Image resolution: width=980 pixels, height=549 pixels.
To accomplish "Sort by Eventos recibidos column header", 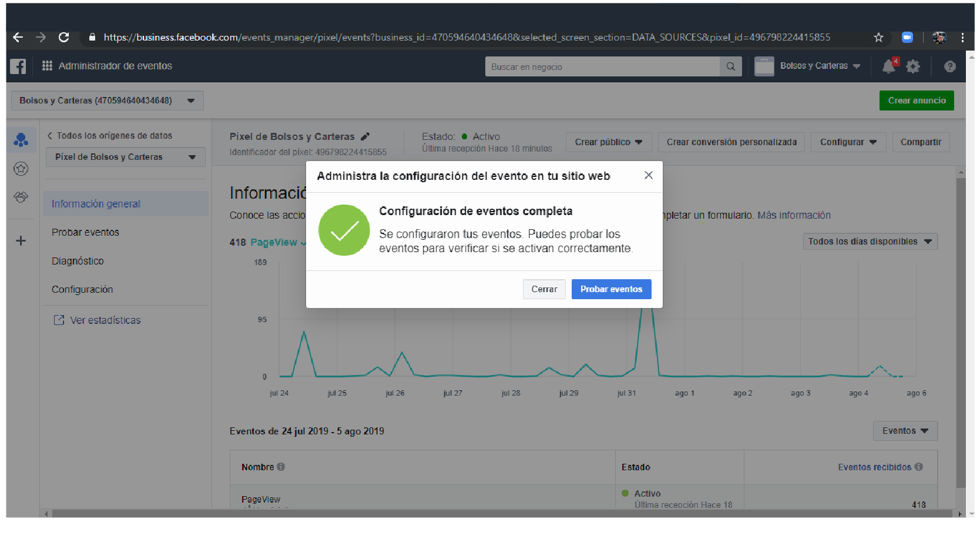I will (874, 467).
